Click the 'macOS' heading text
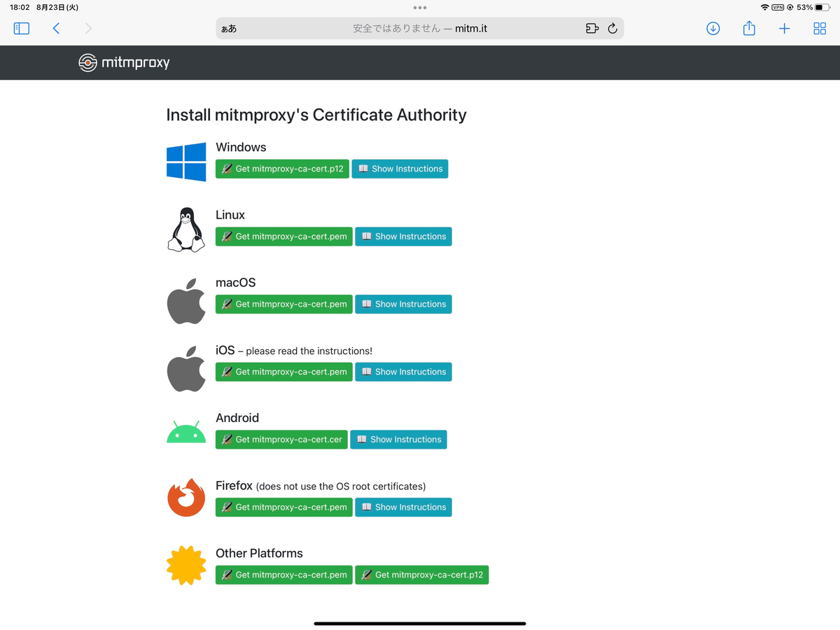Screen dimensions: 840x630 [x=236, y=283]
